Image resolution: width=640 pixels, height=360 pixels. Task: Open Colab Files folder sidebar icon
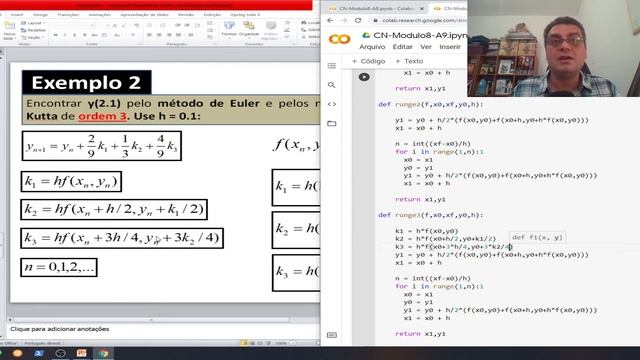pos(331,123)
